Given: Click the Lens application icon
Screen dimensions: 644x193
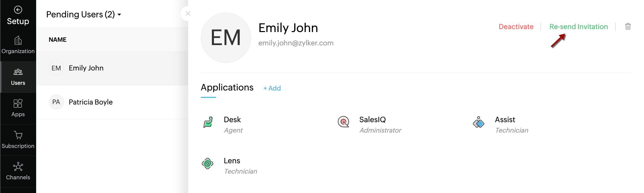Looking at the screenshot, I should click(x=208, y=163).
